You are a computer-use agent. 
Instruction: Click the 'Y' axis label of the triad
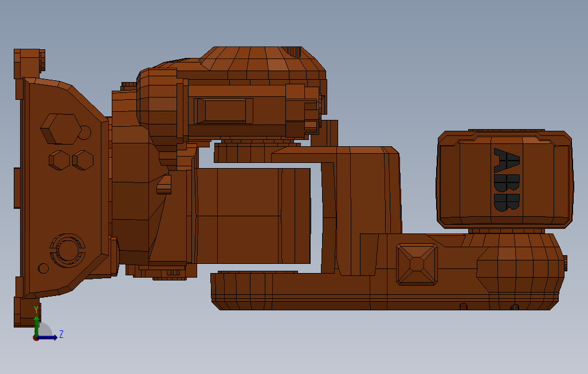coord(36,310)
